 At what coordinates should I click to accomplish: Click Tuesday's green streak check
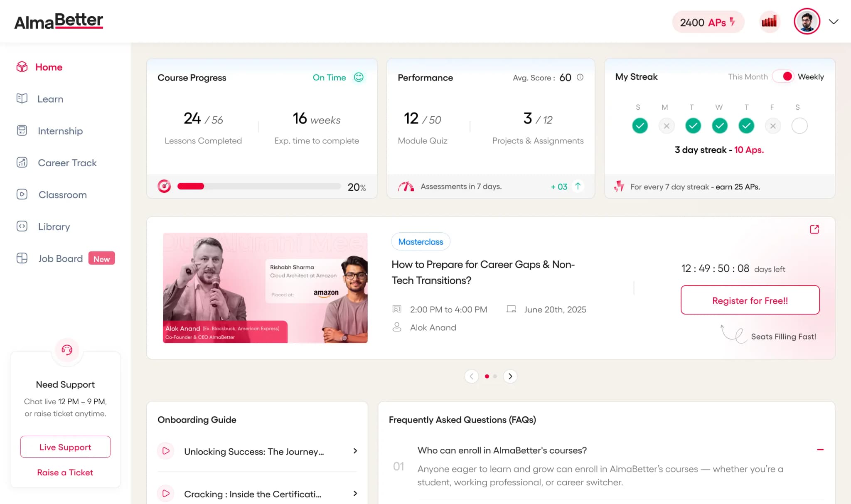(693, 125)
